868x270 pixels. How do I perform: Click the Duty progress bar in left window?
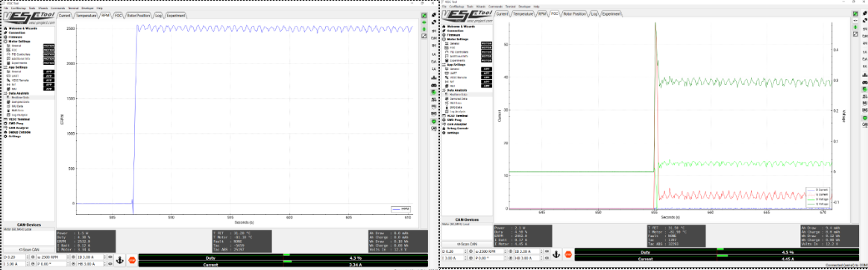click(x=283, y=258)
